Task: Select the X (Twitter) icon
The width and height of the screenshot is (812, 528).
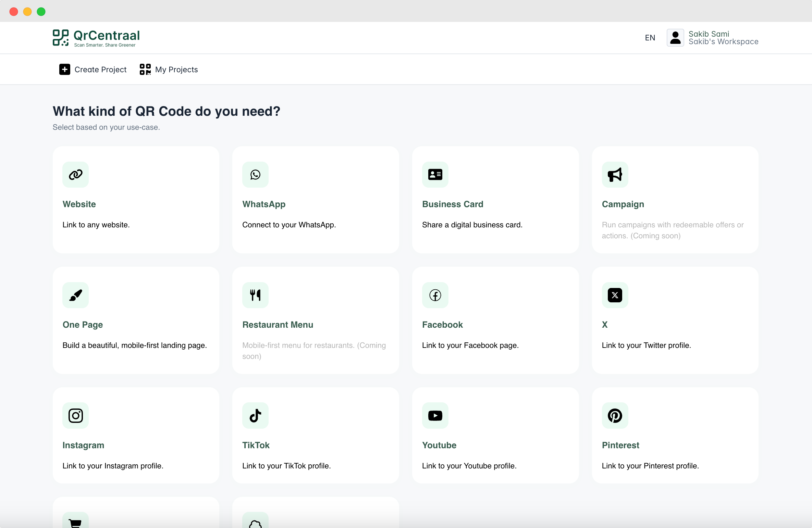Action: coord(615,295)
